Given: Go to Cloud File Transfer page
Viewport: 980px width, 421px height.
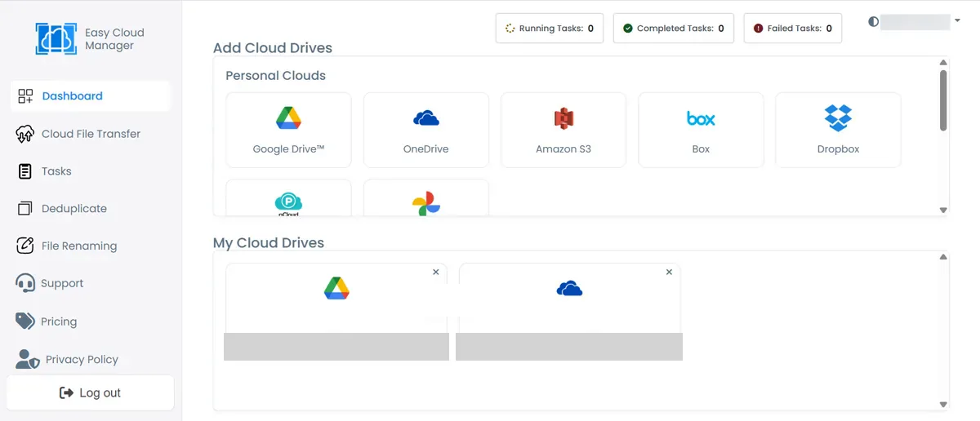Looking at the screenshot, I should [x=91, y=134].
